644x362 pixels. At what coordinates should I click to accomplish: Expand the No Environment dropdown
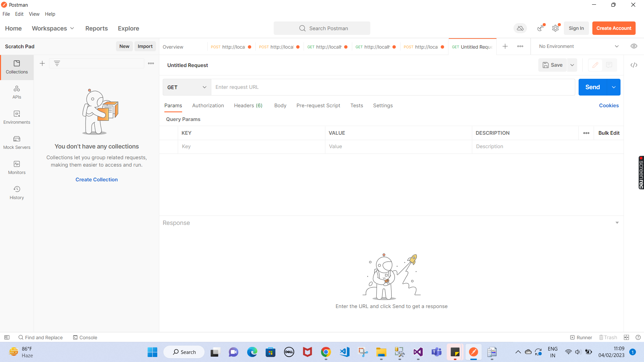coord(616,46)
